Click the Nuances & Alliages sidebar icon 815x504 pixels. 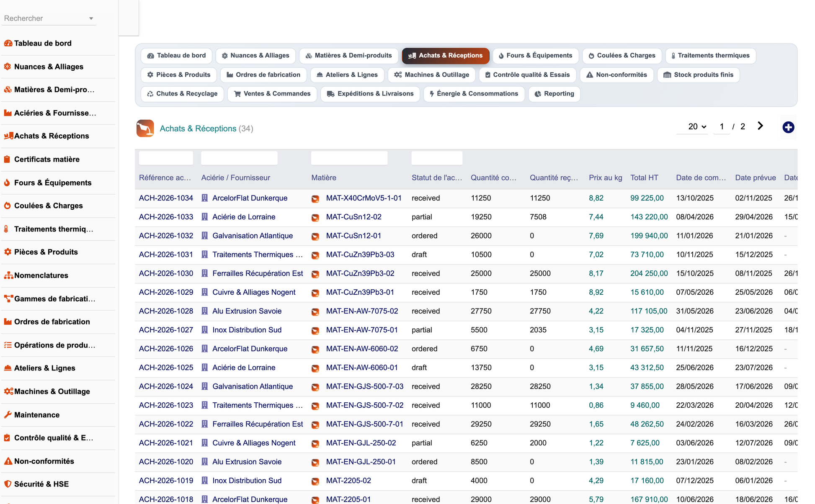(x=8, y=67)
